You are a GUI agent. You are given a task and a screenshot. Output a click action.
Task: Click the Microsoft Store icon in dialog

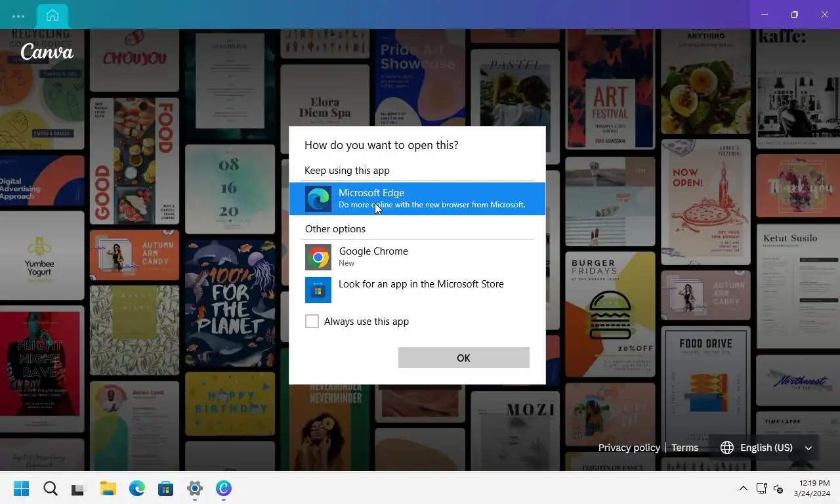click(318, 290)
